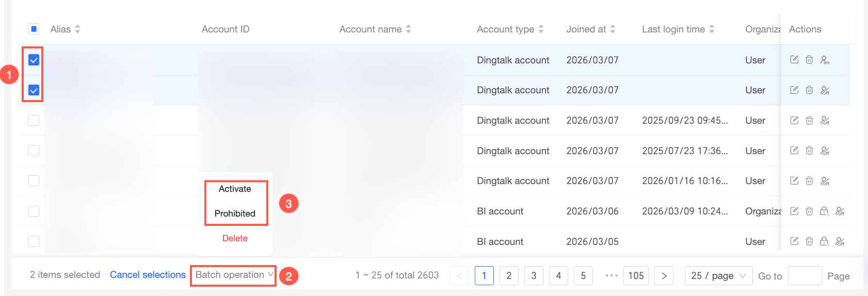
Task: Choose the red Delete batch option
Action: tap(235, 238)
